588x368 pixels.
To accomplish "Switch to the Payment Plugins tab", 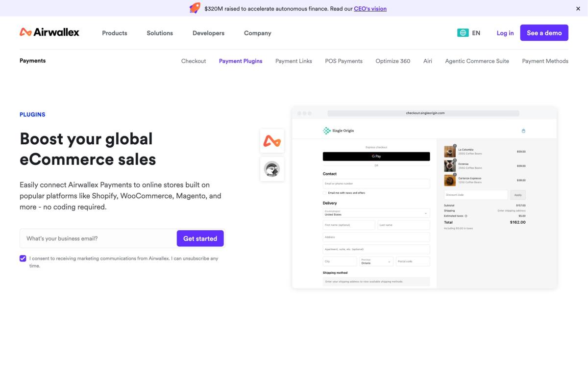I will pos(241,61).
